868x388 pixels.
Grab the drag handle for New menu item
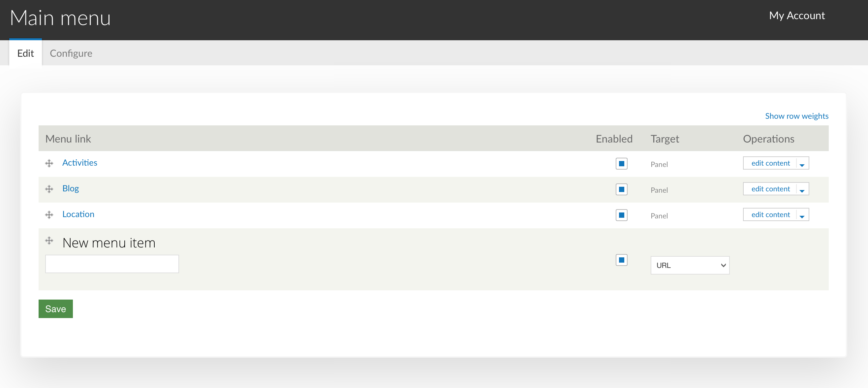[x=49, y=241]
